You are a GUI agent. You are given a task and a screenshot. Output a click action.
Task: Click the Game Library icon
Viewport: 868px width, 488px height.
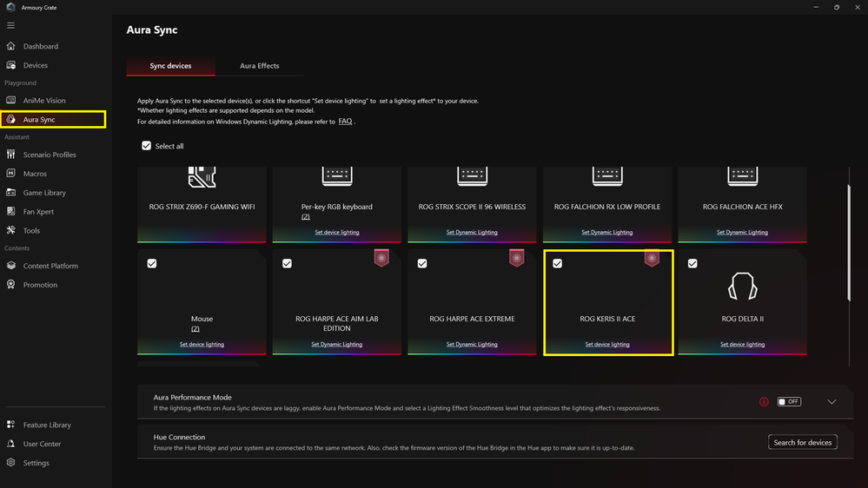[x=10, y=192]
